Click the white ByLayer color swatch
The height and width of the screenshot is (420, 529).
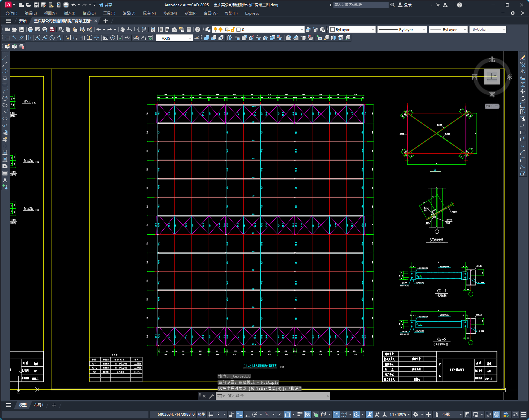pyautogui.click(x=333, y=29)
